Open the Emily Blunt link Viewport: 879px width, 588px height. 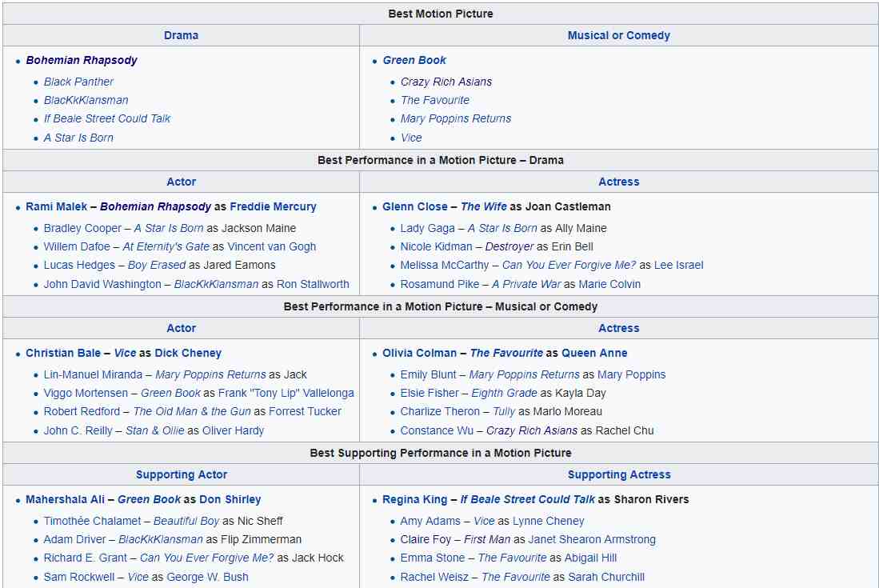(428, 374)
